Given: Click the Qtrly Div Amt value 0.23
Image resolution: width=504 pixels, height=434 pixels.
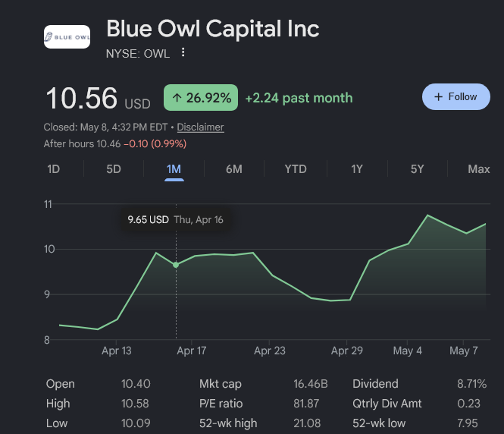Looking at the screenshot, I should (x=468, y=404).
